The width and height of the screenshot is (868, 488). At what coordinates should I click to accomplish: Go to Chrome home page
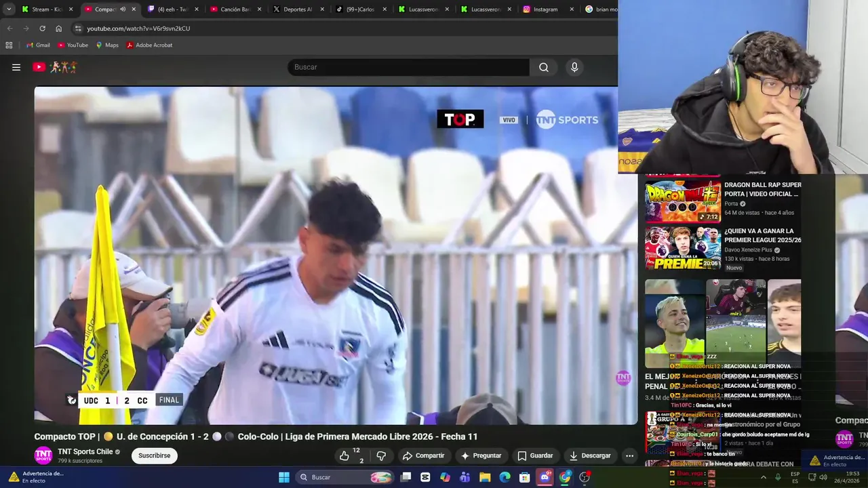(x=58, y=28)
